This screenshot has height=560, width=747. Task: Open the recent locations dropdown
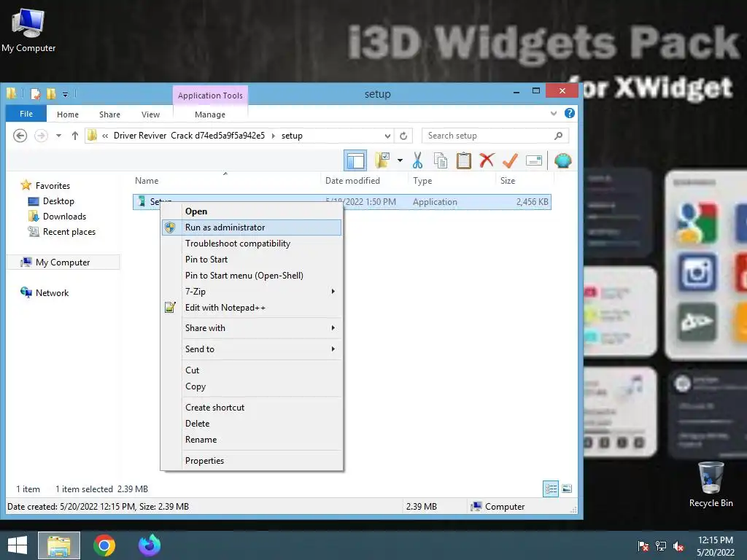[58, 136]
